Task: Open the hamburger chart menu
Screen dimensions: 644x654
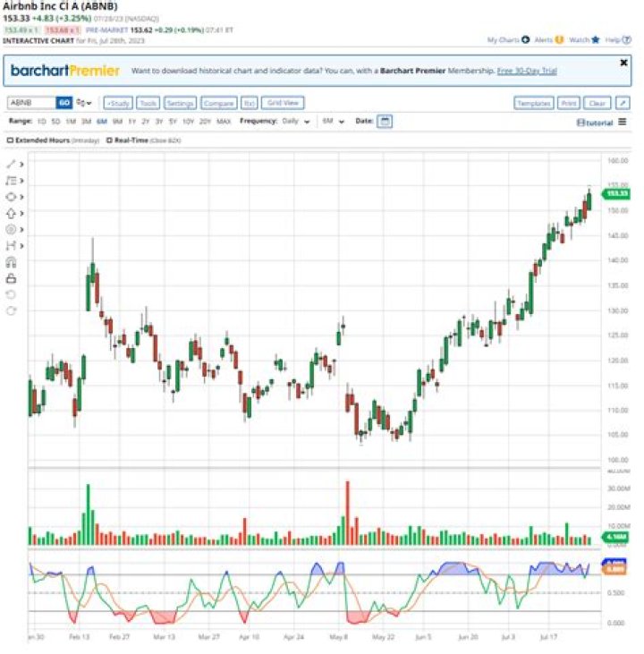Action: [623, 122]
